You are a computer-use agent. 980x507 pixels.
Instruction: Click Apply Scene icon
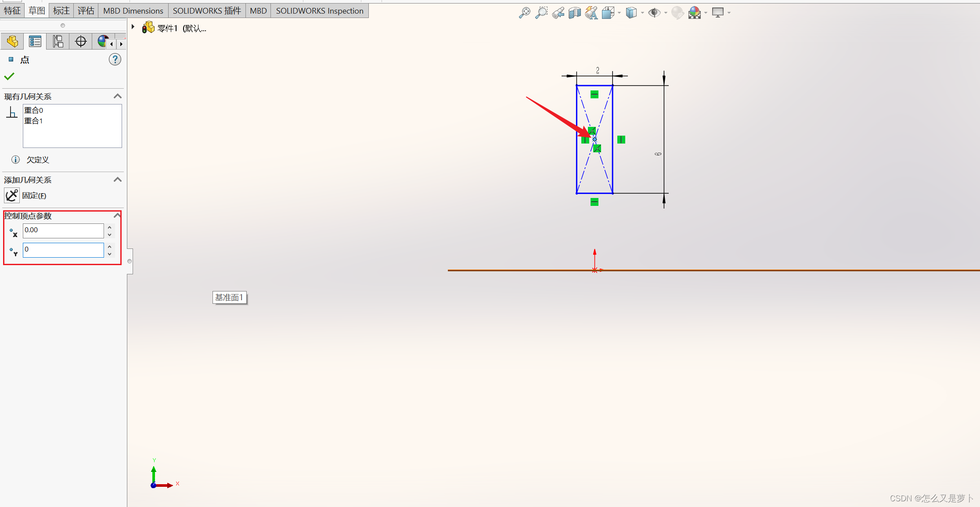695,13
